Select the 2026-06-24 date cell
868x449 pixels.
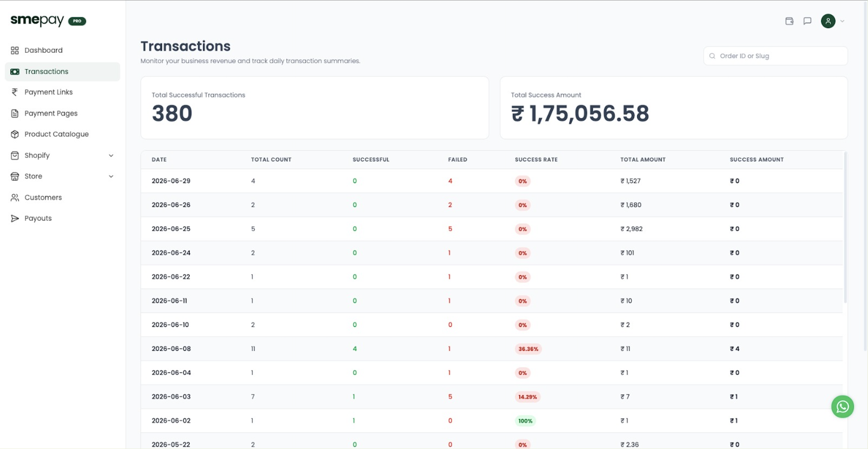pos(171,253)
